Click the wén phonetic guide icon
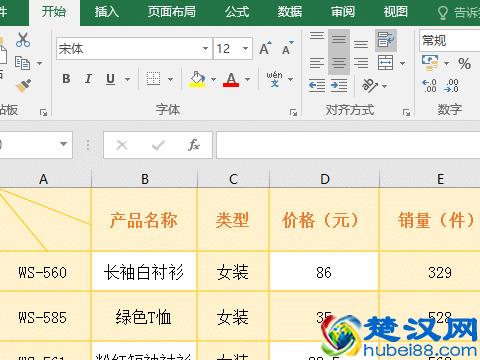The height and width of the screenshot is (360, 480). [x=274, y=79]
